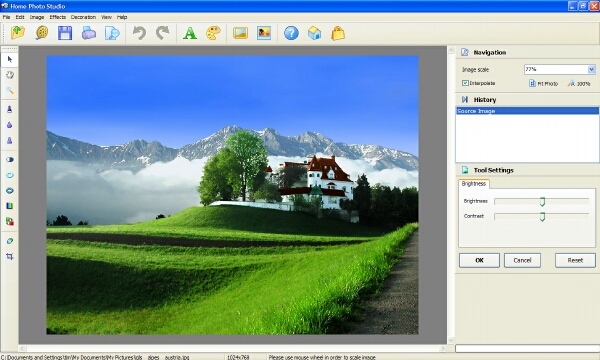Collapse the Tool Settings panel header

coord(527,170)
